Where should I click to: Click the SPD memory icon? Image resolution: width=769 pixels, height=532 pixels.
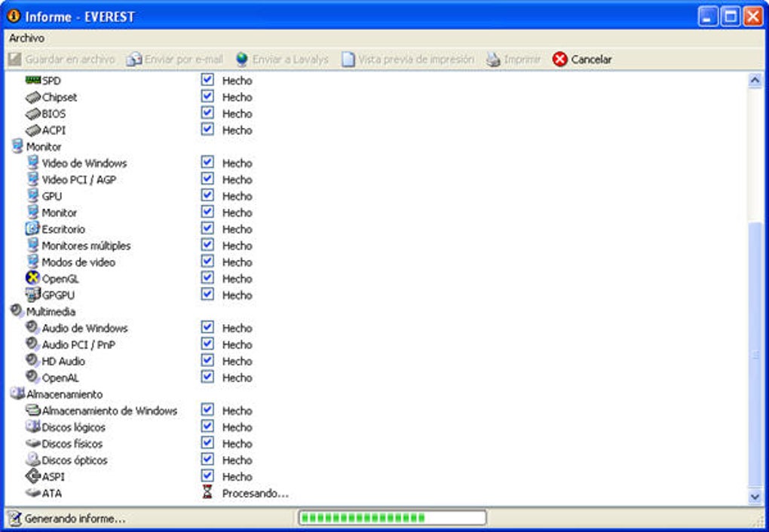pyautogui.click(x=33, y=80)
